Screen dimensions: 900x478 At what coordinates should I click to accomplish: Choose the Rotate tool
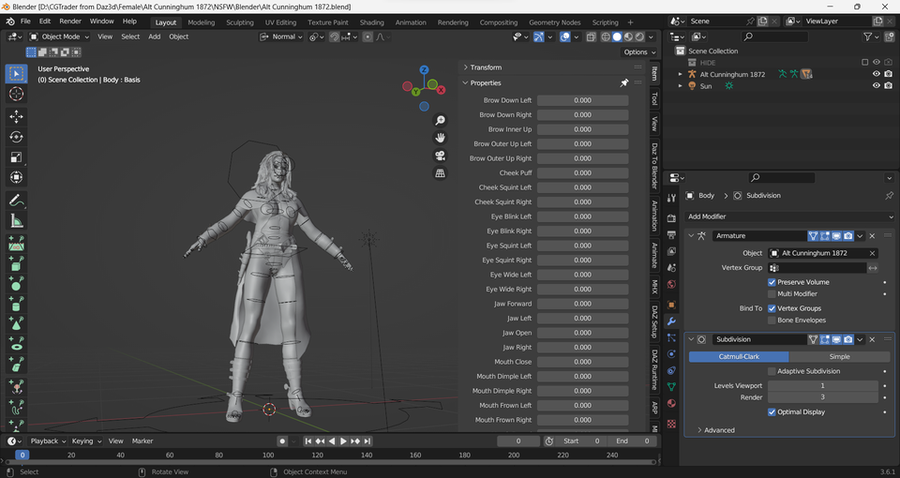coord(16,137)
